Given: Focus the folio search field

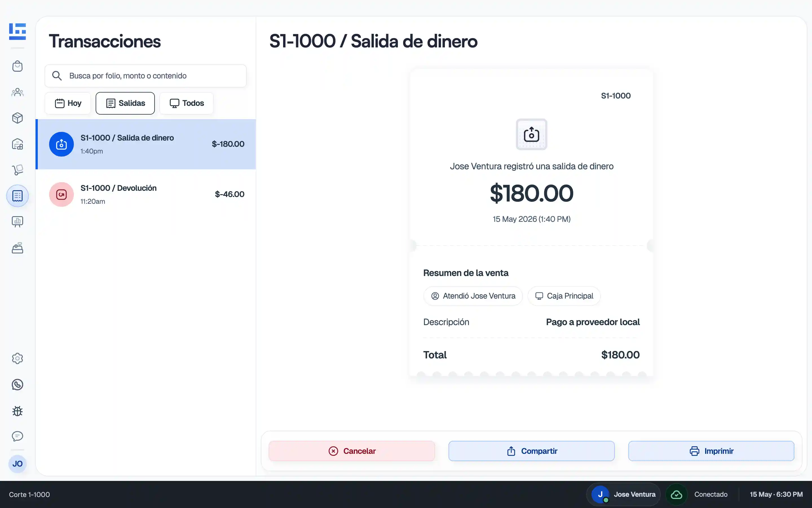Looking at the screenshot, I should (x=145, y=76).
